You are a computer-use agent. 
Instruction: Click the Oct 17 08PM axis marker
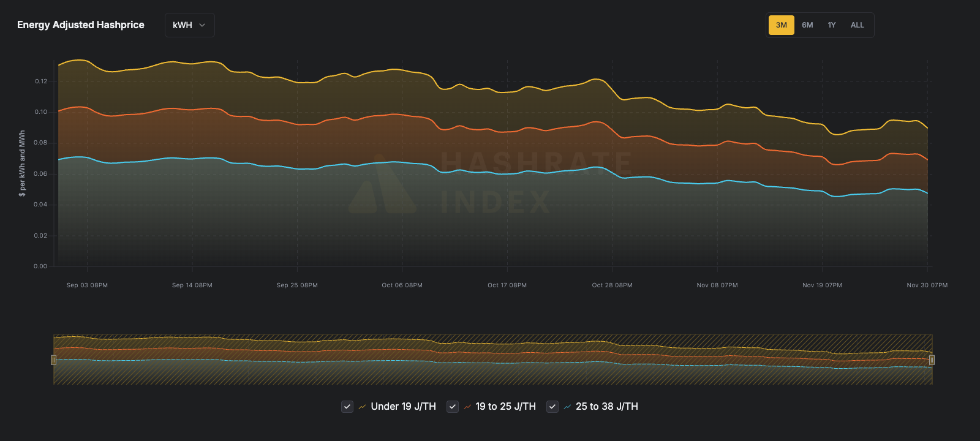tap(507, 285)
